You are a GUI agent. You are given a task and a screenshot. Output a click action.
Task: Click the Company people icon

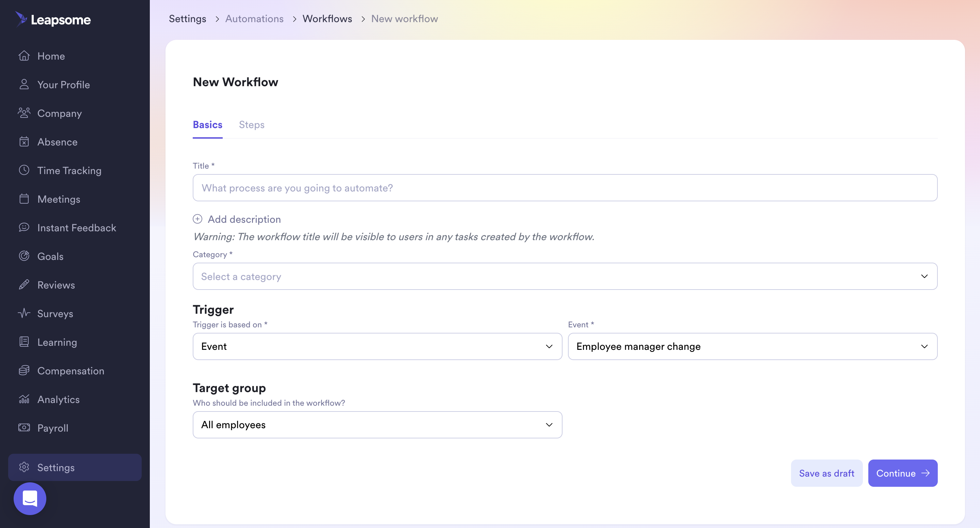(24, 113)
